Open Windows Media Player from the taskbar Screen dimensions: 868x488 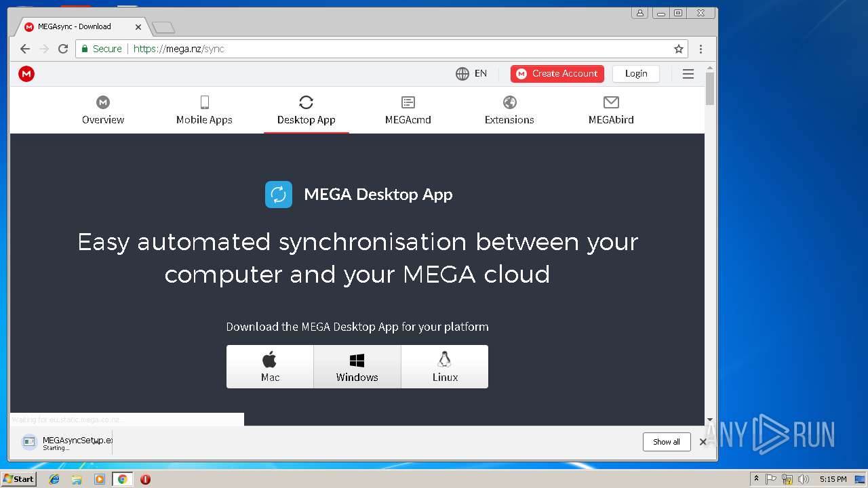pyautogui.click(x=100, y=479)
